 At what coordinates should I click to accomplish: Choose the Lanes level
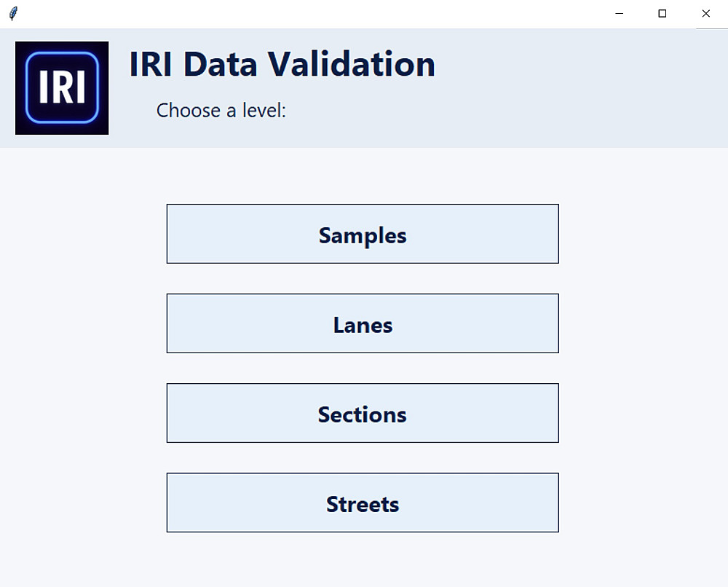pyautogui.click(x=363, y=324)
